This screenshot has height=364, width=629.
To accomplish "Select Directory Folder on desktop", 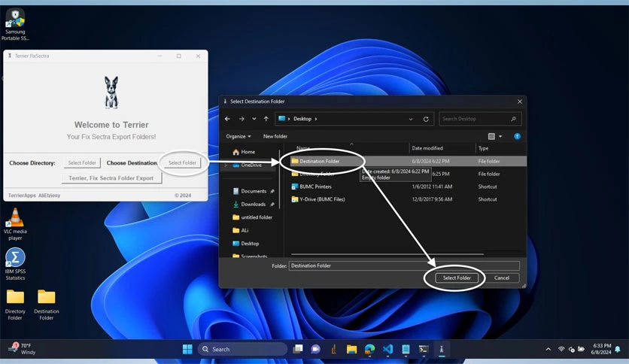I will click(15, 305).
